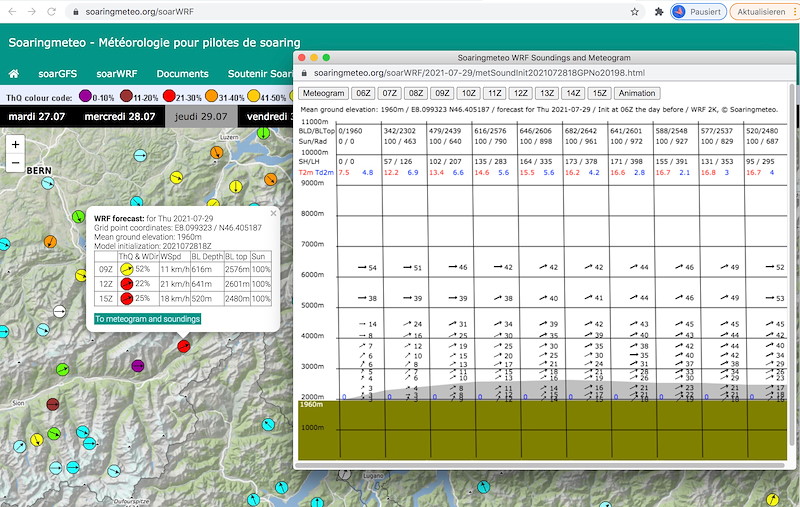Click the '1960m' ground elevation label
Viewport: 800px width, 507px height.
[312, 404]
